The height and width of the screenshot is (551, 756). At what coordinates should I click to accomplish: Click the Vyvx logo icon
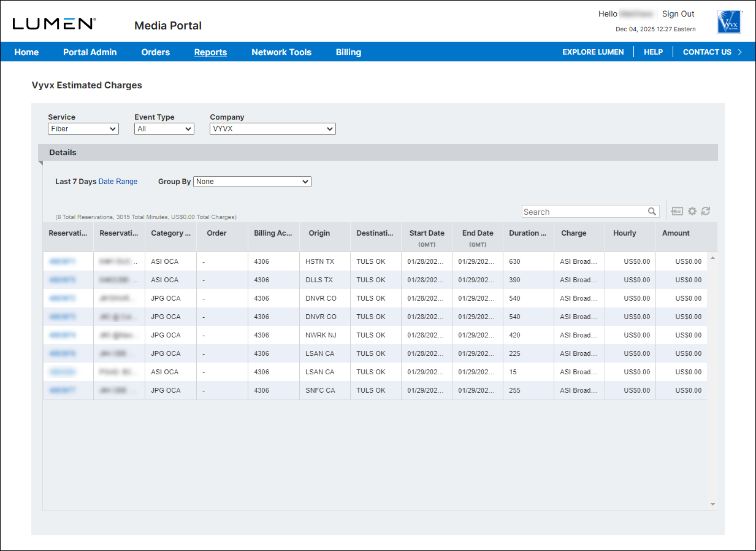coord(730,21)
